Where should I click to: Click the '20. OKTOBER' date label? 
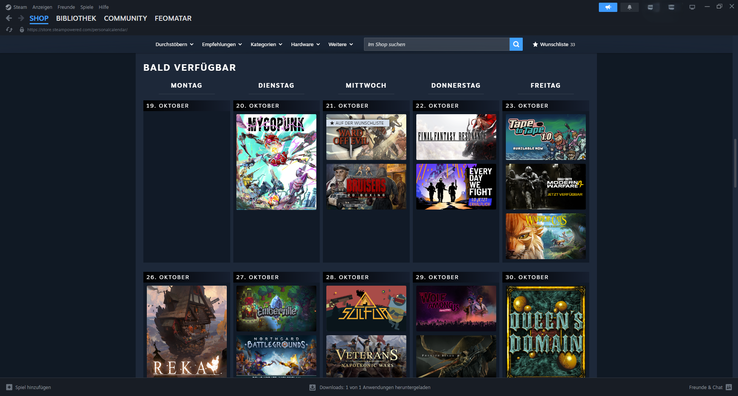click(x=257, y=106)
